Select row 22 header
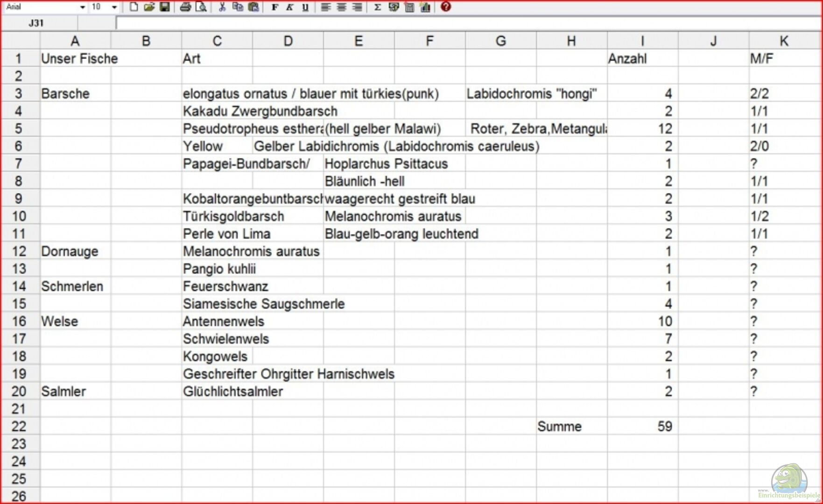 [x=19, y=426]
